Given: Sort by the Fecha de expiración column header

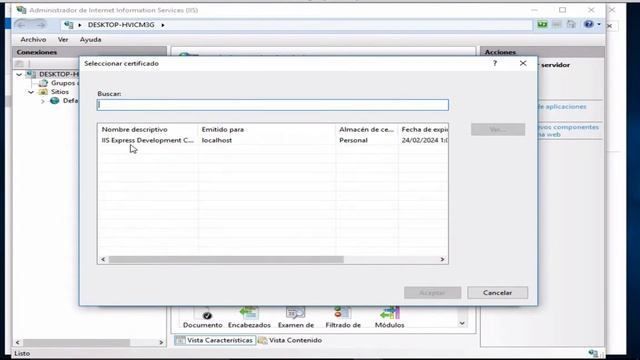Looking at the screenshot, I should (x=424, y=129).
